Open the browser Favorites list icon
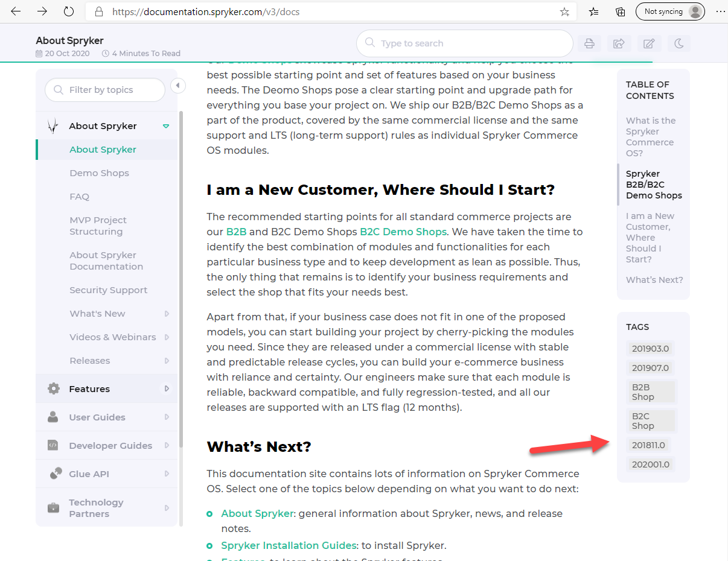 coord(594,12)
